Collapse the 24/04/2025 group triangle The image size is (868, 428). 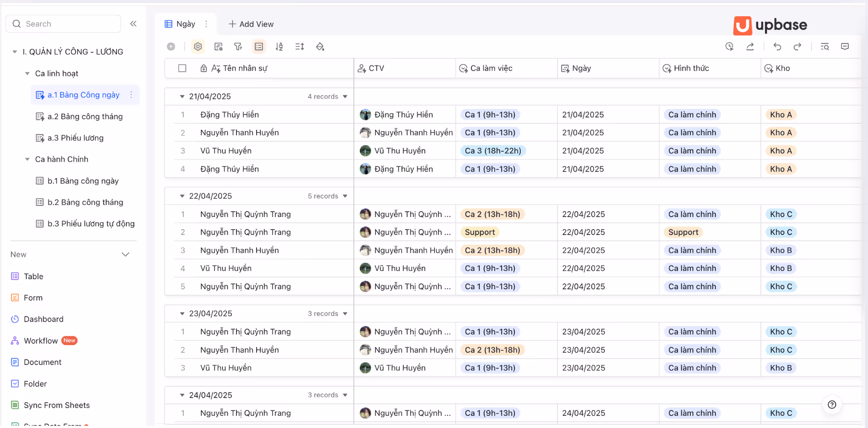pyautogui.click(x=182, y=395)
